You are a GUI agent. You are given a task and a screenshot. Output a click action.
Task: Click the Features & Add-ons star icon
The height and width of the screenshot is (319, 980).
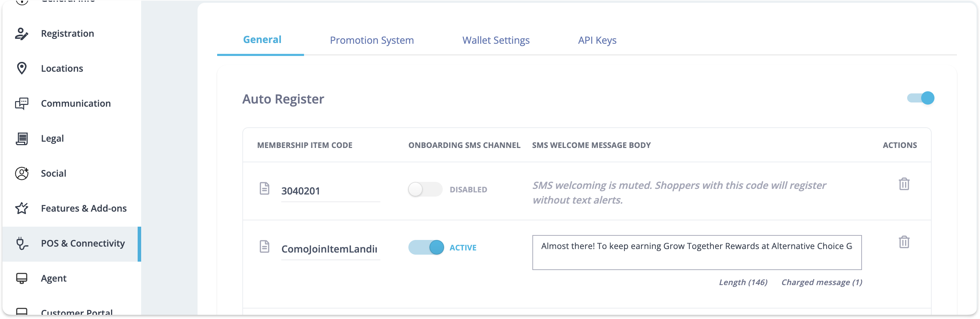22,208
